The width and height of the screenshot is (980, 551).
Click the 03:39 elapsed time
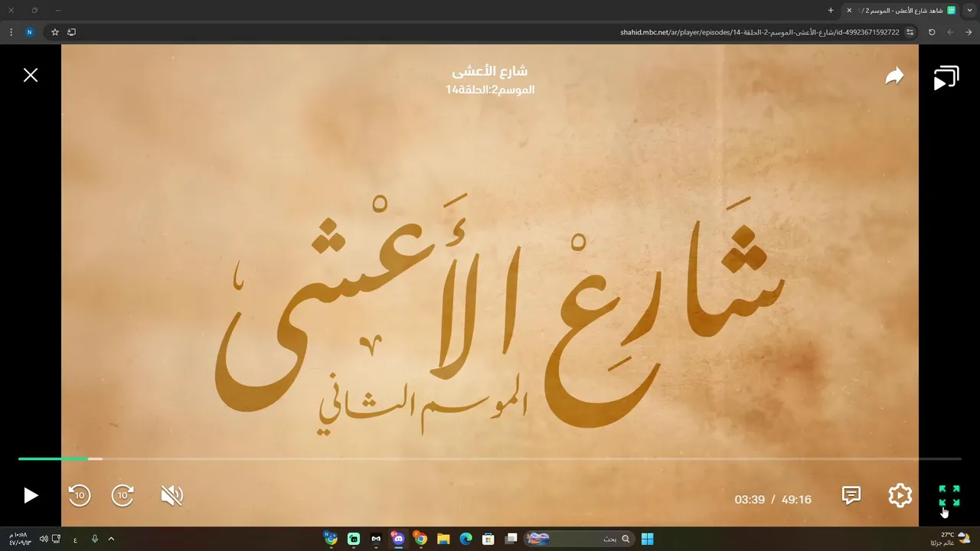pos(750,500)
